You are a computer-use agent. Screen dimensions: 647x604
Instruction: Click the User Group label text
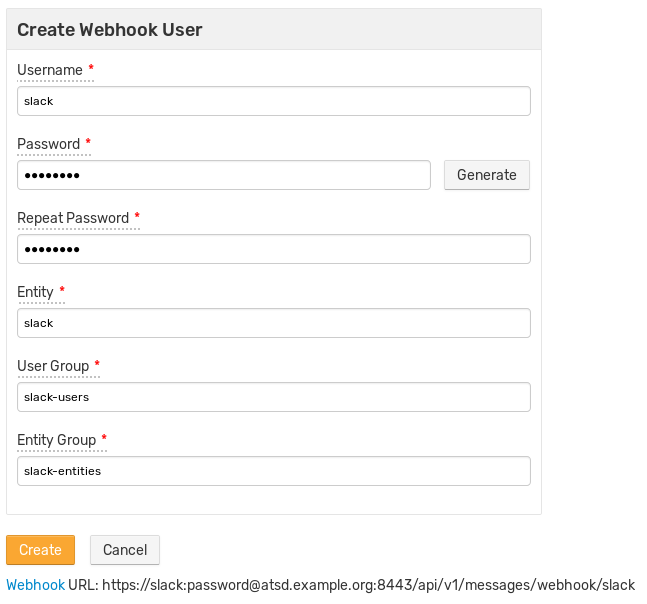(53, 366)
